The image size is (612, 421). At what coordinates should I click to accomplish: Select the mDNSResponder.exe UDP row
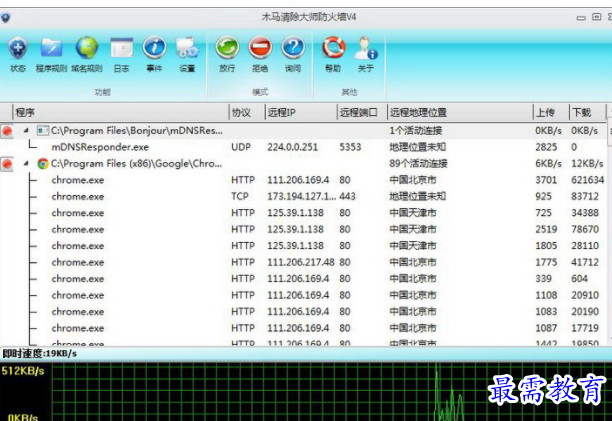point(304,147)
